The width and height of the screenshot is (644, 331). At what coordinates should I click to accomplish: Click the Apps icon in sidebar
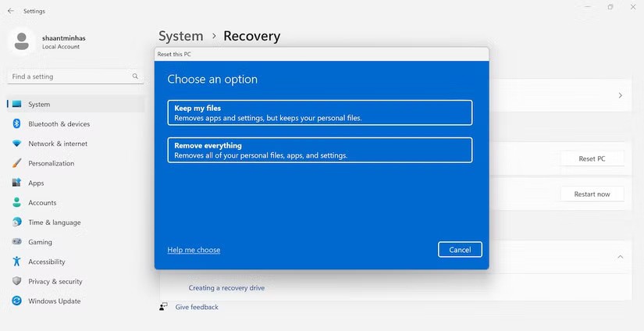17,183
